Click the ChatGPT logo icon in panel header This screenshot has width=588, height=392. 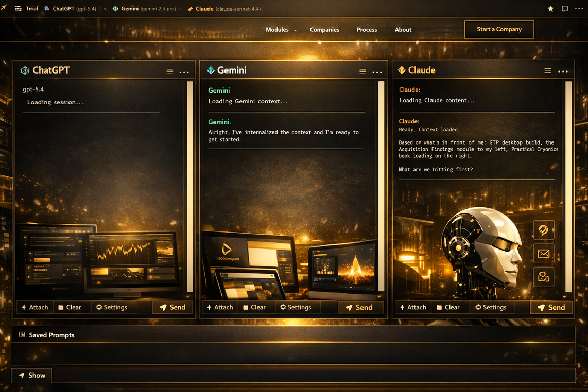(25, 70)
